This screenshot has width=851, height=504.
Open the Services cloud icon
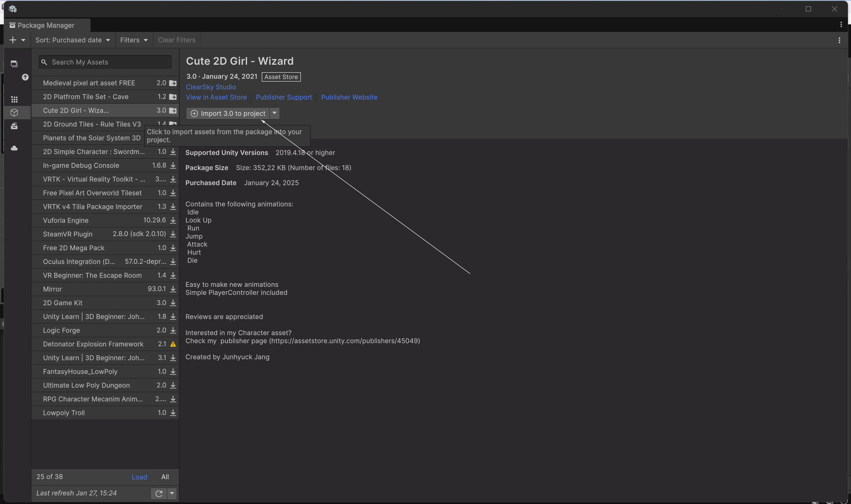[x=14, y=148]
